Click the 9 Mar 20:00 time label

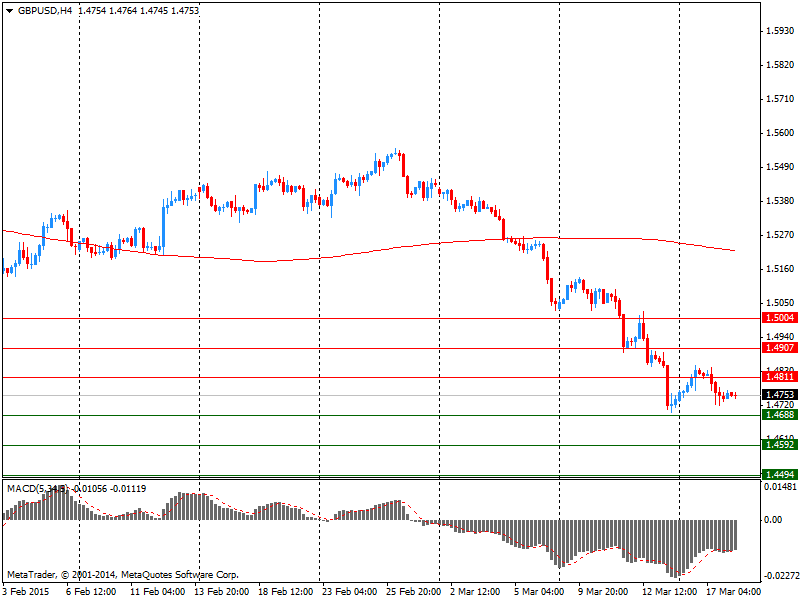click(603, 591)
